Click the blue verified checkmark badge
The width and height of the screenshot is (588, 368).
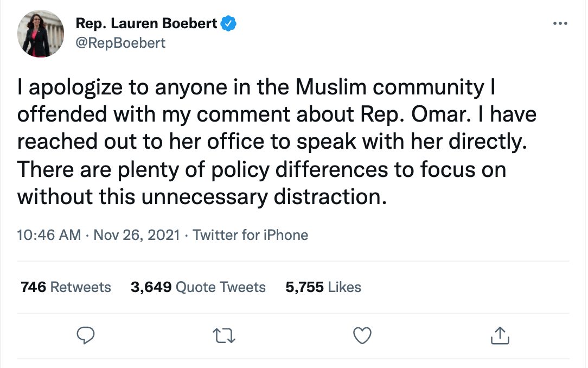click(228, 24)
